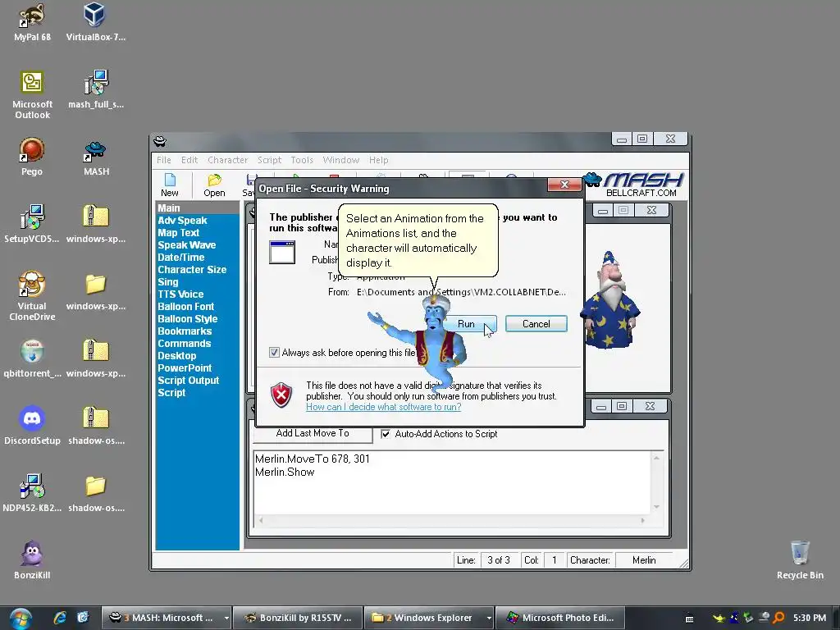
Task: Select Script Output in the sidebar
Action: [x=189, y=381]
